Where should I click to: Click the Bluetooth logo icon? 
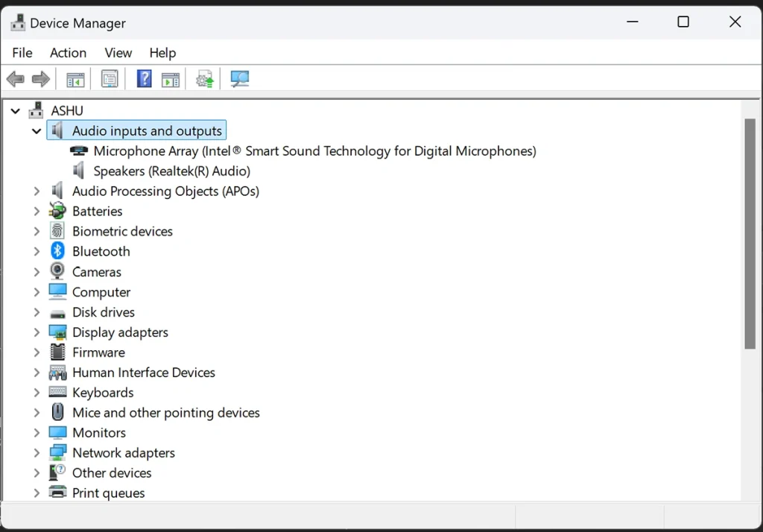pos(57,251)
